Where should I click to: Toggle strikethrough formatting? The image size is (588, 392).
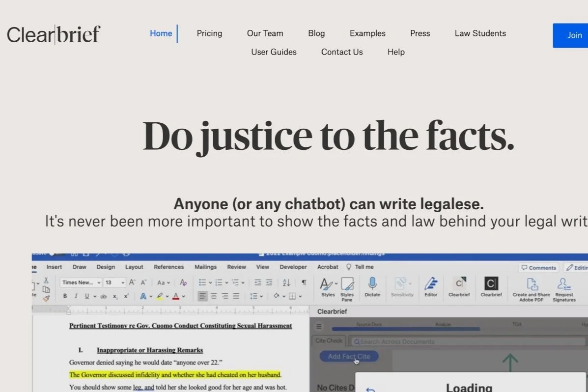(104, 296)
